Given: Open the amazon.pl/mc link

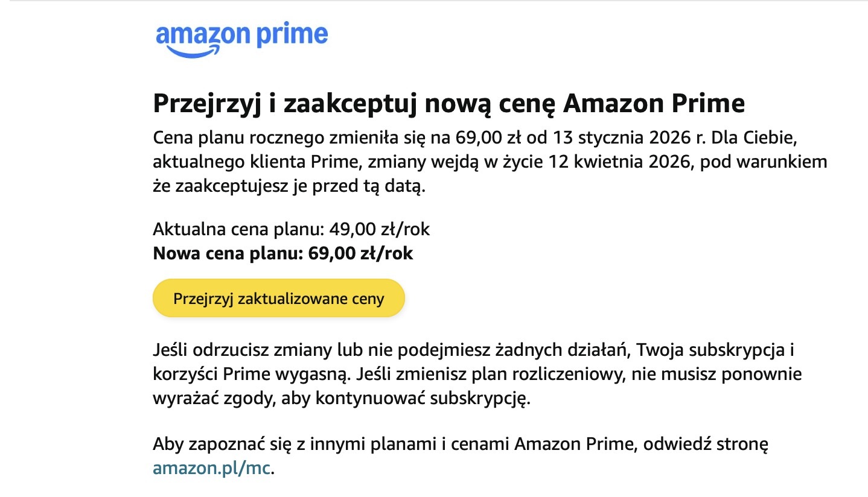Looking at the screenshot, I should click(x=212, y=468).
